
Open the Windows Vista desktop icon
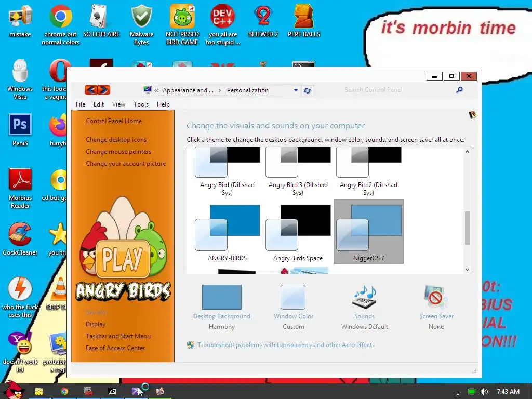point(20,79)
